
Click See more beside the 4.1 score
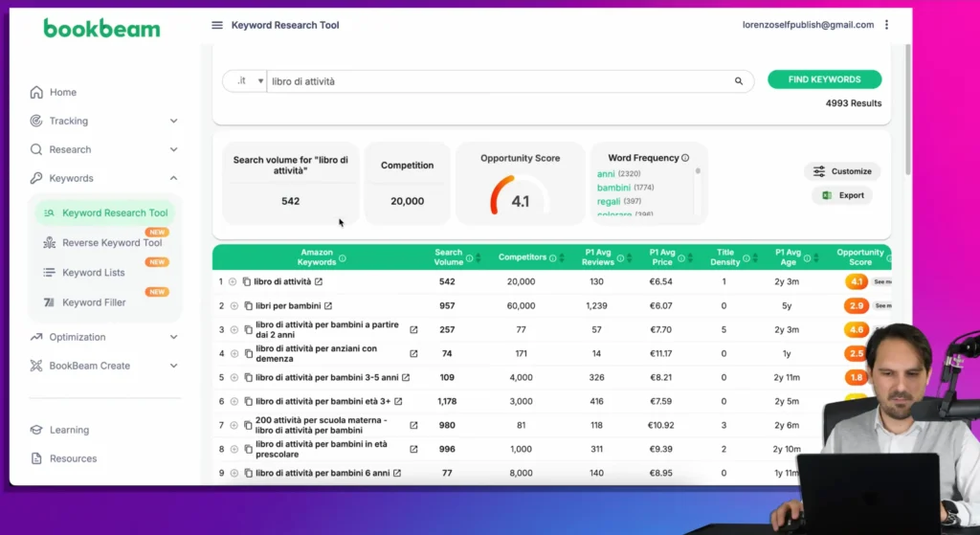coord(882,282)
